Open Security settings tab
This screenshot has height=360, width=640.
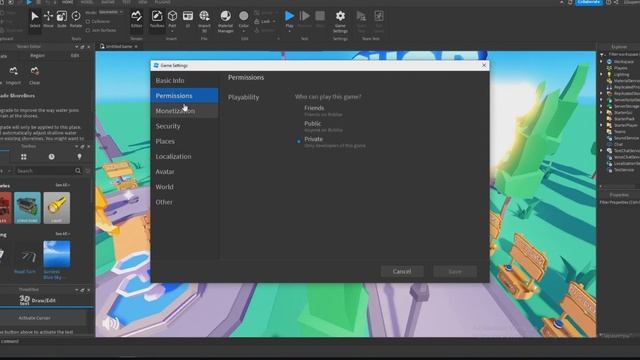click(x=184, y=126)
